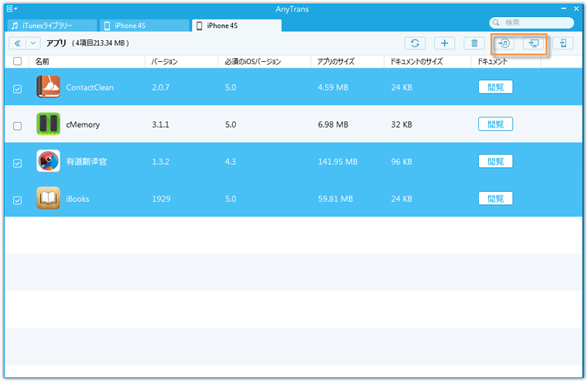The image size is (588, 382).
Task: Select the iBooks name text
Action: (77, 199)
